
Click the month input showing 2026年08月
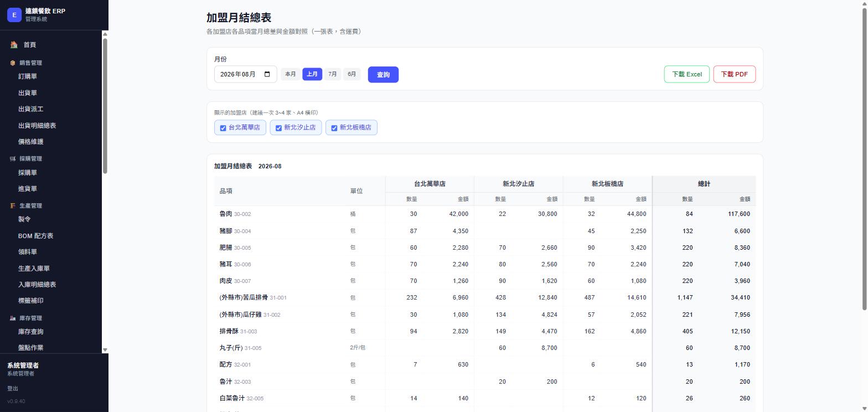[245, 74]
